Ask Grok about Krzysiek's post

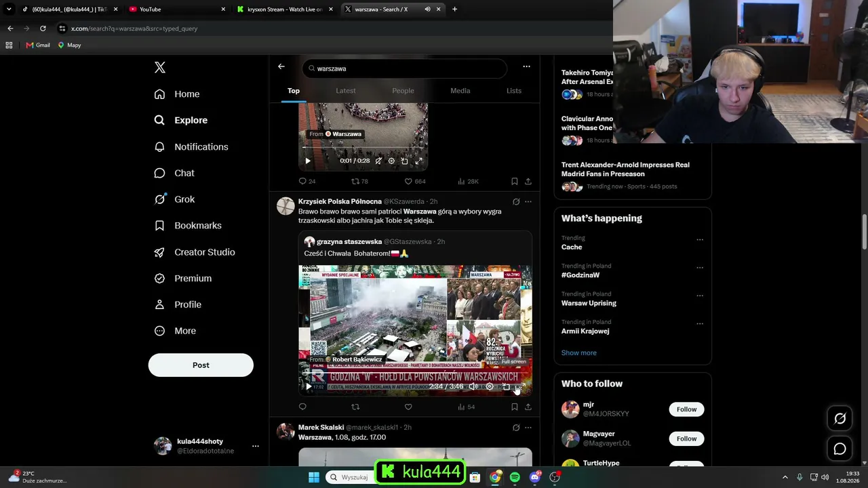click(x=516, y=202)
